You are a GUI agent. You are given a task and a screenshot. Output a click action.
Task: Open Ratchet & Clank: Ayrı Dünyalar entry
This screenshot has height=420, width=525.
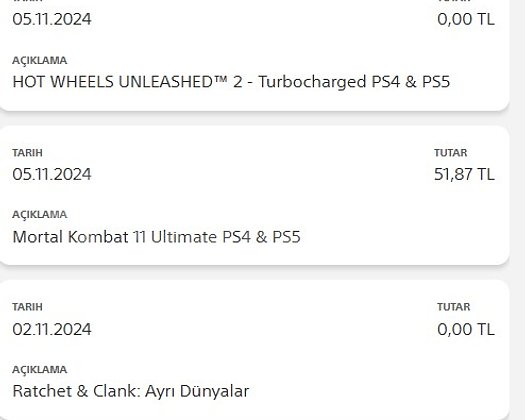point(131,391)
